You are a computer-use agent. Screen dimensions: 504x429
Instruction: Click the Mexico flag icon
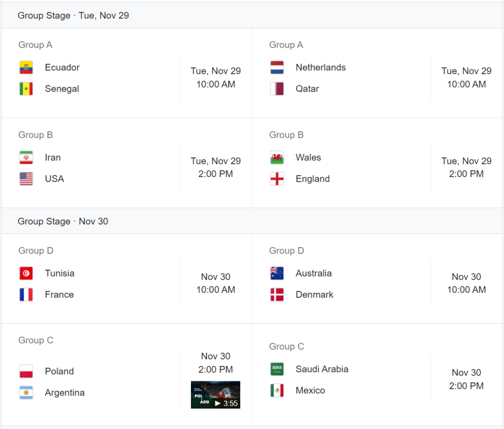click(x=277, y=391)
